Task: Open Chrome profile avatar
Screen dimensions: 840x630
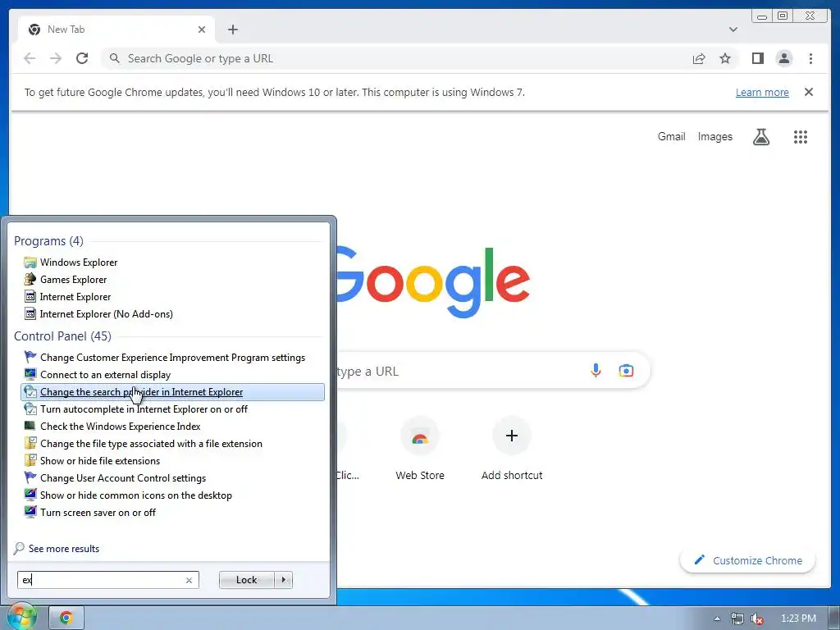Action: pos(783,58)
